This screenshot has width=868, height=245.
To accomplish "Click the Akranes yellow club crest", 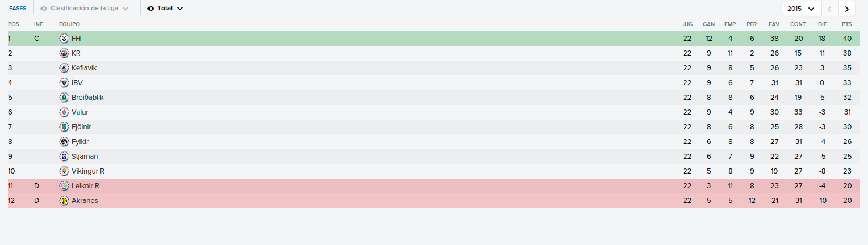I will 64,201.
